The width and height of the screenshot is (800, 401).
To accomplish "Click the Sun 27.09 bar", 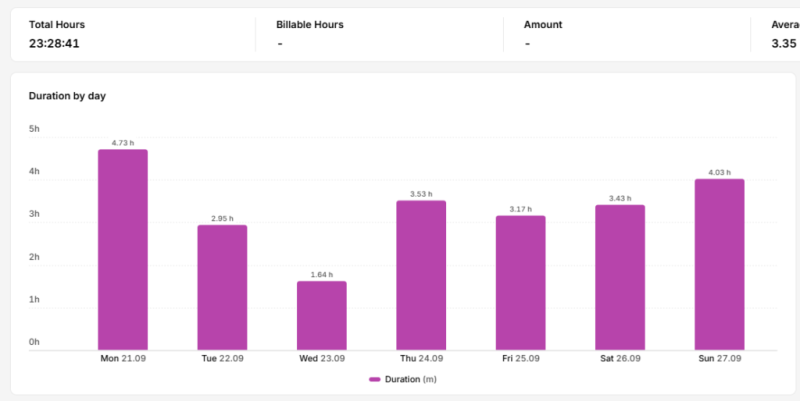I will (719, 264).
